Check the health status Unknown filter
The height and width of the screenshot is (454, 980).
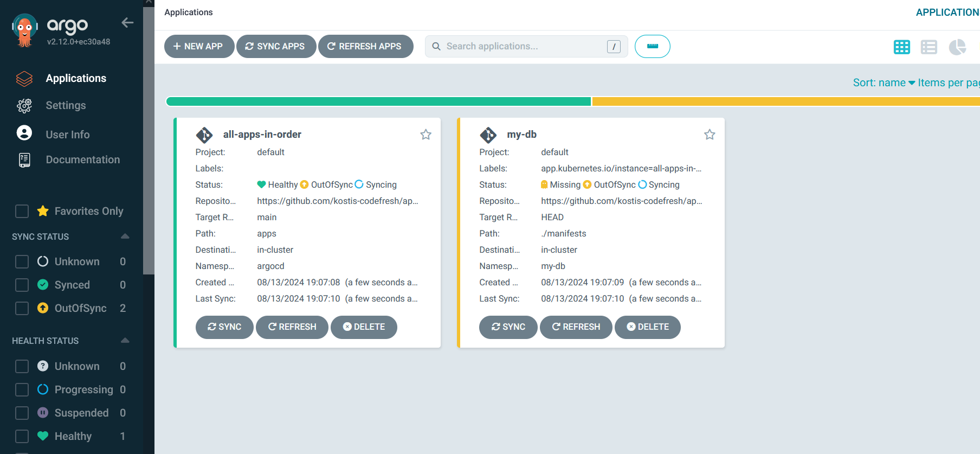point(22,366)
